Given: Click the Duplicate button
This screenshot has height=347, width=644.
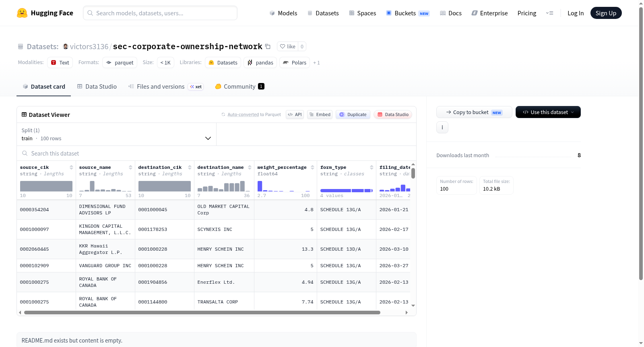Looking at the screenshot, I should (x=353, y=114).
